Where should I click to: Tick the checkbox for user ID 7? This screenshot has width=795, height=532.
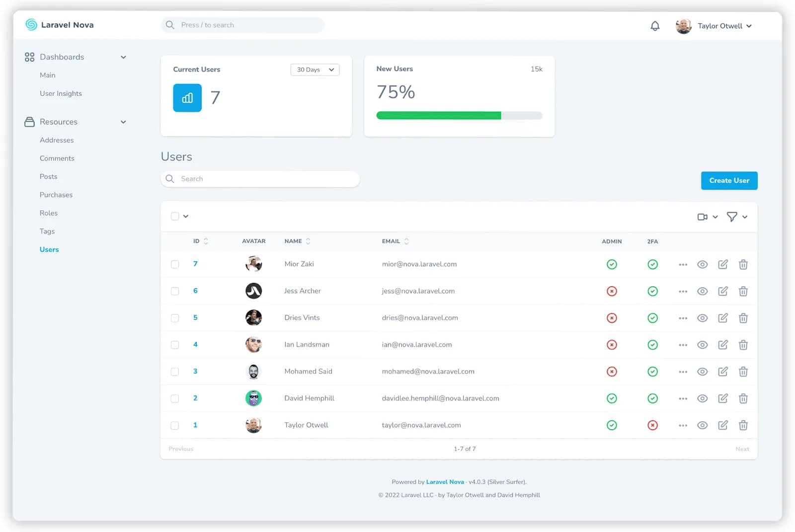pos(175,264)
